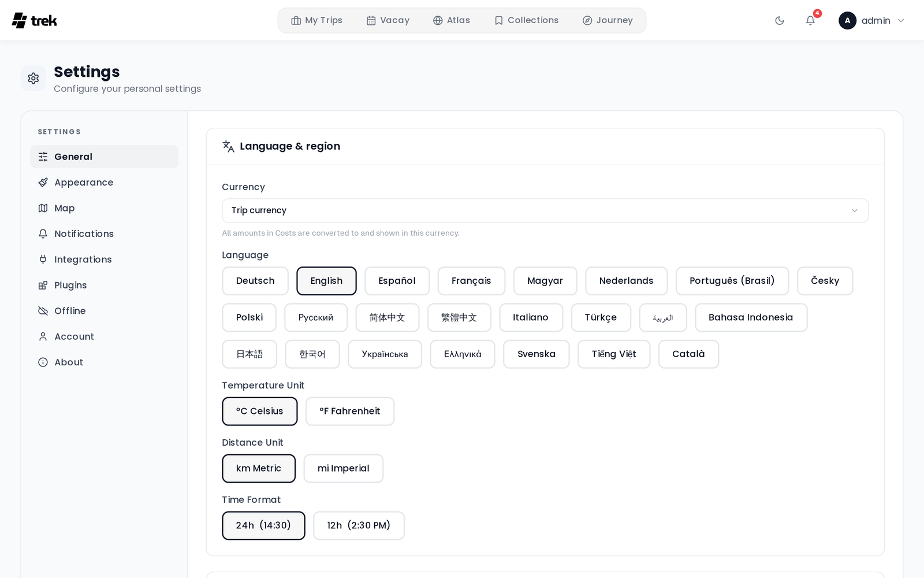Open notifications bell icon
This screenshot has height=578, width=924.
tap(810, 21)
